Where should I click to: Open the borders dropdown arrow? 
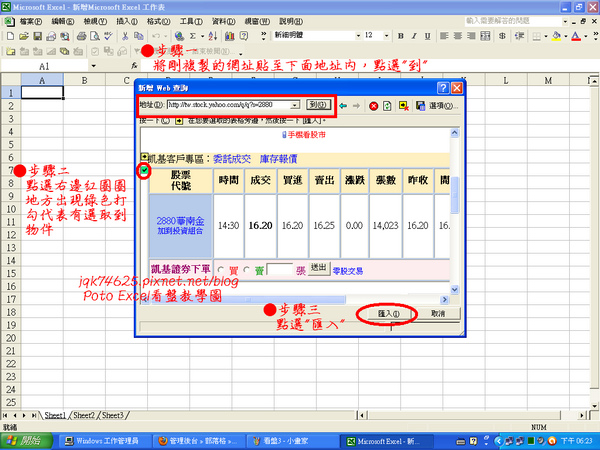click(546, 36)
